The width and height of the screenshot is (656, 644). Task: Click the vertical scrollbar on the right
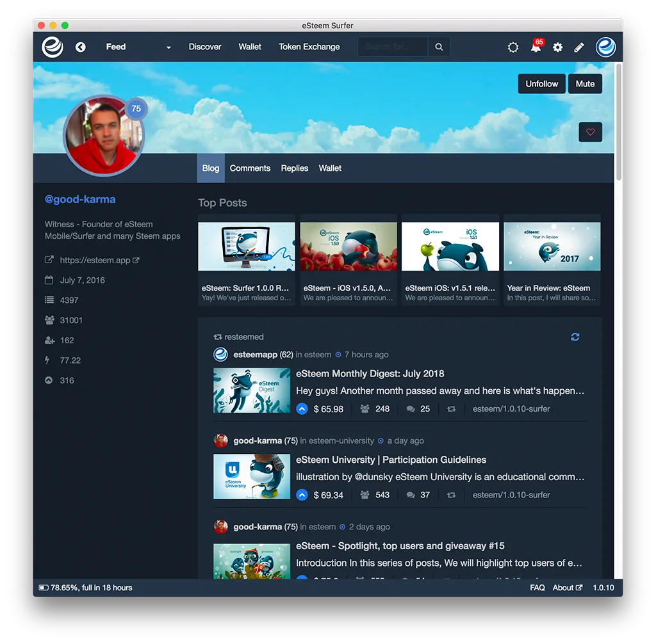coord(618,121)
